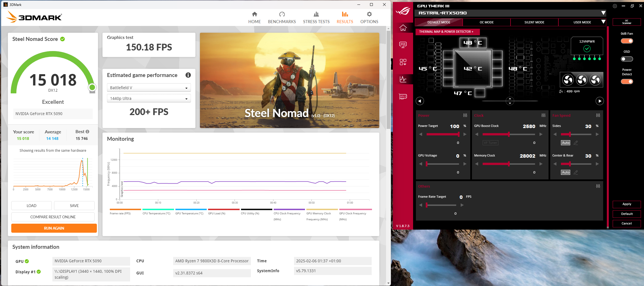
Task: Select OC MODE in GPU Tweak
Action: [x=487, y=22]
